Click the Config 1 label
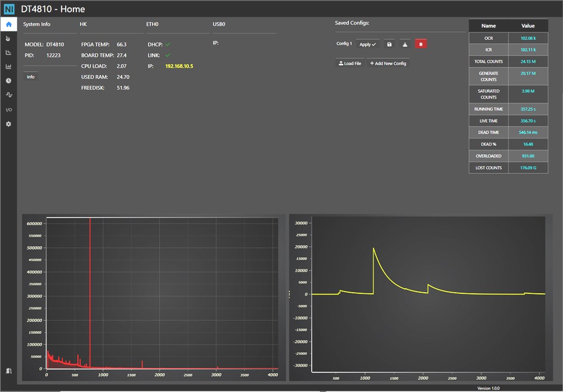Viewport: 563px width, 392px height. [344, 43]
